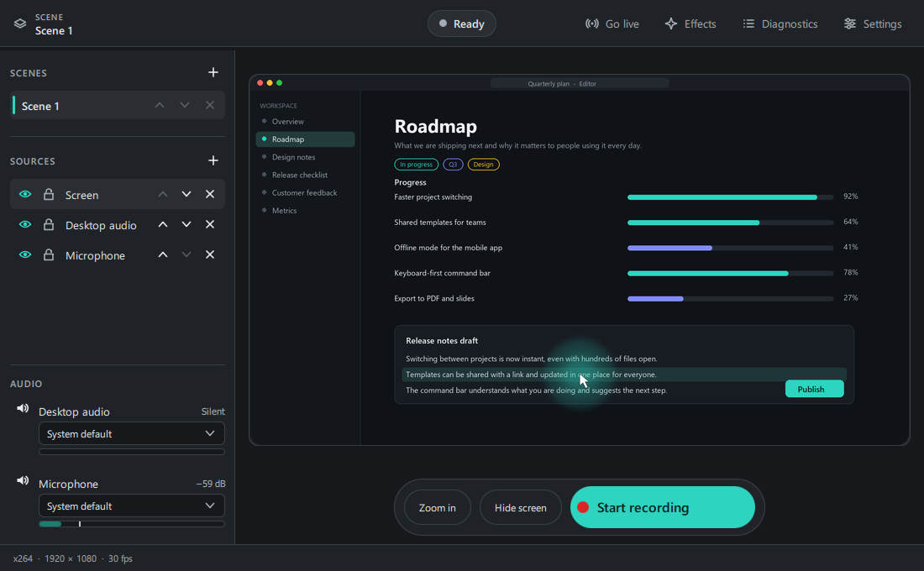Click 1920 × 1080 resolution in status bar
This screenshot has height=571, width=924.
point(71,558)
